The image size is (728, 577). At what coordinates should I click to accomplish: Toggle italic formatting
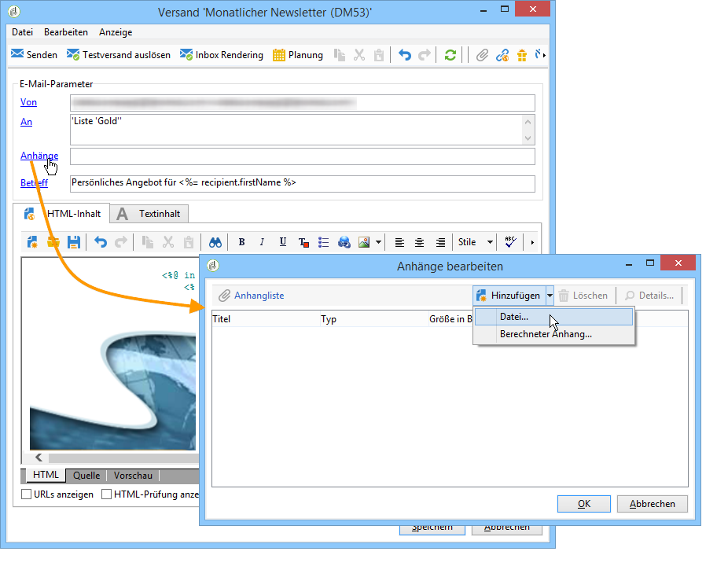coord(262,242)
